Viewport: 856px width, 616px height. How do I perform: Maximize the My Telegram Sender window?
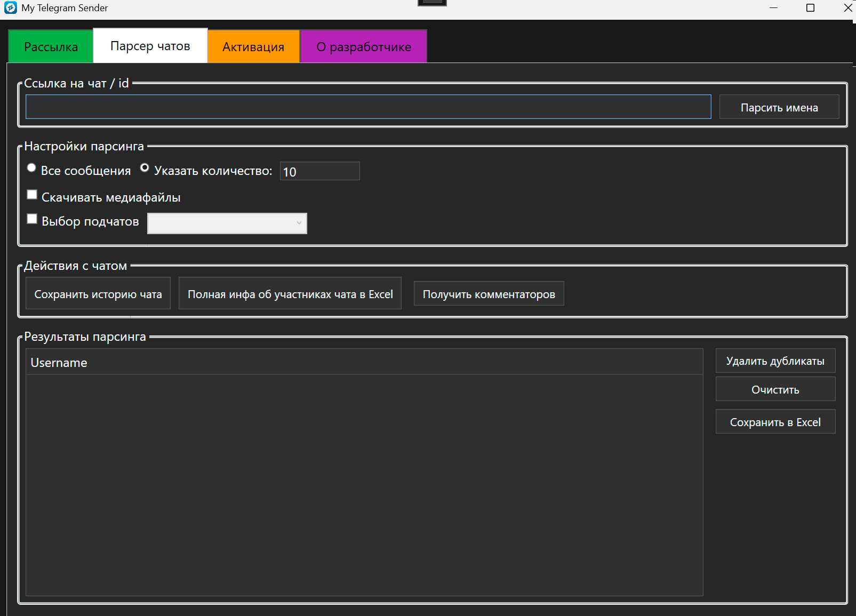[x=810, y=8]
